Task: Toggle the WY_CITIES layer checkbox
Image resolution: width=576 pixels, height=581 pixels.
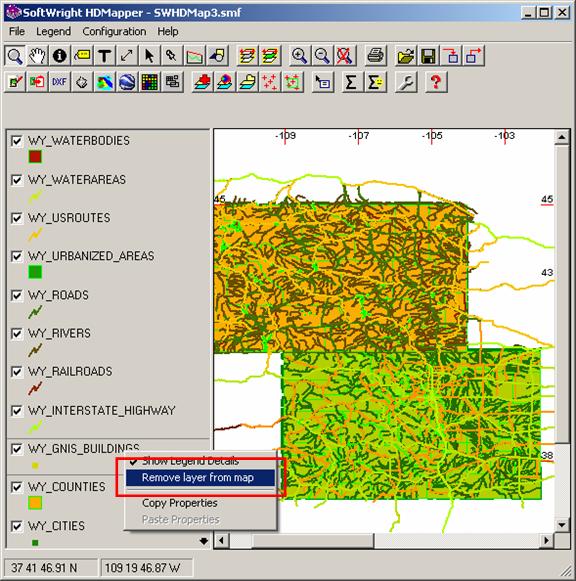Action: click(x=17, y=526)
